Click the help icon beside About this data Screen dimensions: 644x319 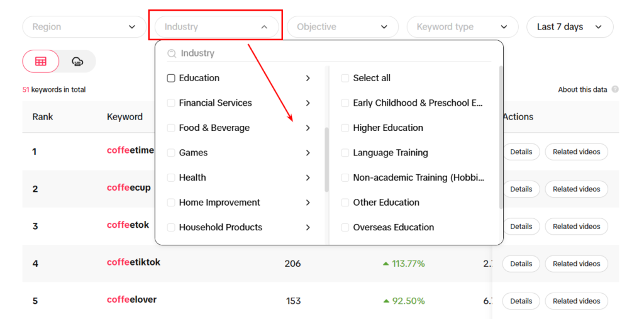(615, 89)
